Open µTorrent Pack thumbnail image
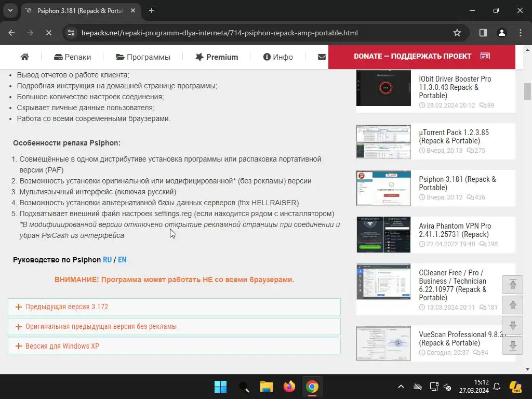The width and height of the screenshot is (532, 399). click(383, 142)
